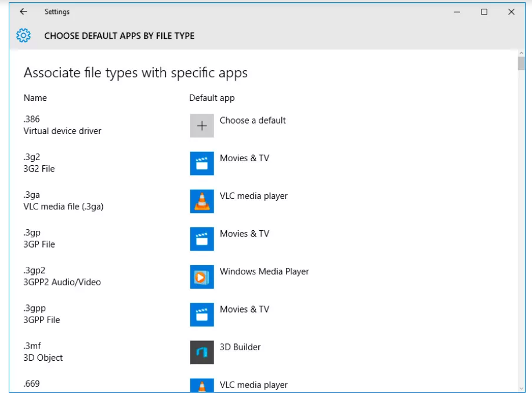Click Movies & TV icon for .3gpp
532x399 pixels.
point(202,314)
